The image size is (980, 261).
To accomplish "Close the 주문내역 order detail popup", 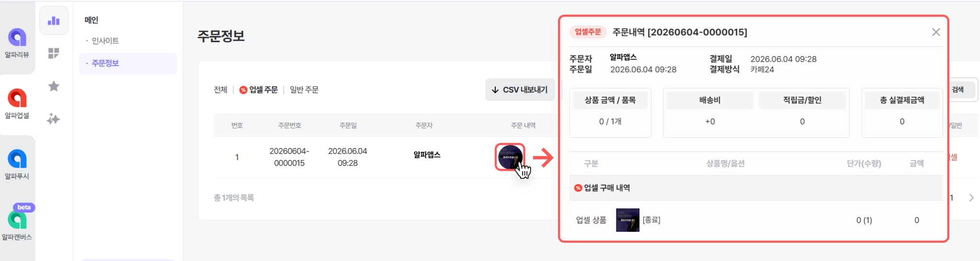I will pos(936,32).
